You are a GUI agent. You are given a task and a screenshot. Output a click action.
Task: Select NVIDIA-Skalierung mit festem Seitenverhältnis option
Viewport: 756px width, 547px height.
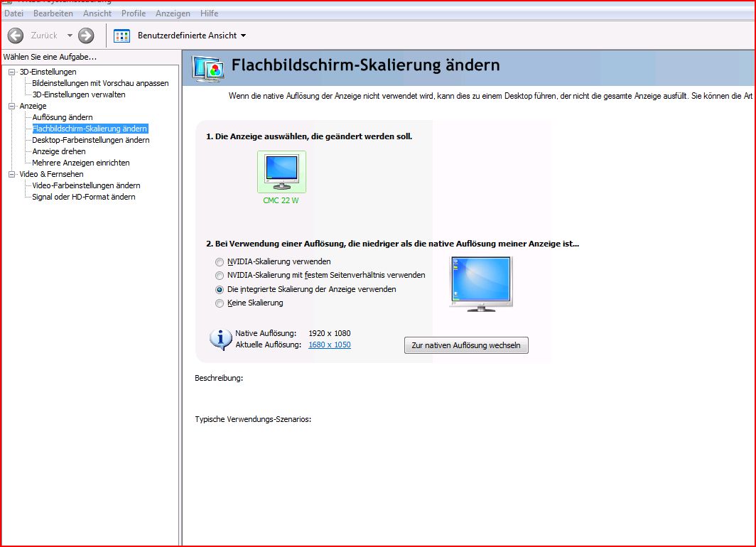[x=220, y=276]
